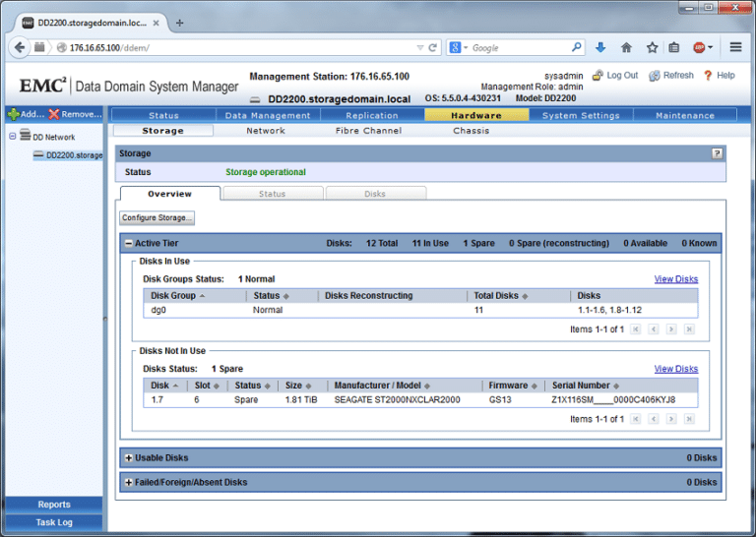Click the Storage panel help question icon

click(717, 153)
